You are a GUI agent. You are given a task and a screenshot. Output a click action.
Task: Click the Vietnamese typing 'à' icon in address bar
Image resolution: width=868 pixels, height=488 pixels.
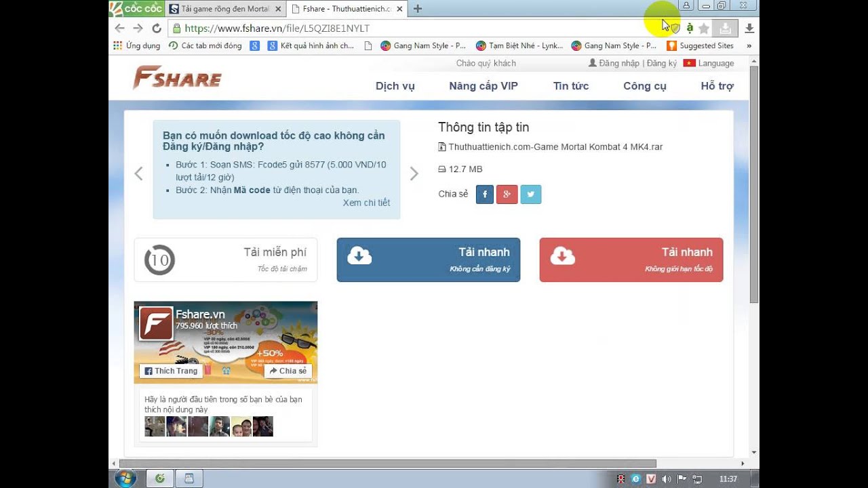click(x=690, y=28)
